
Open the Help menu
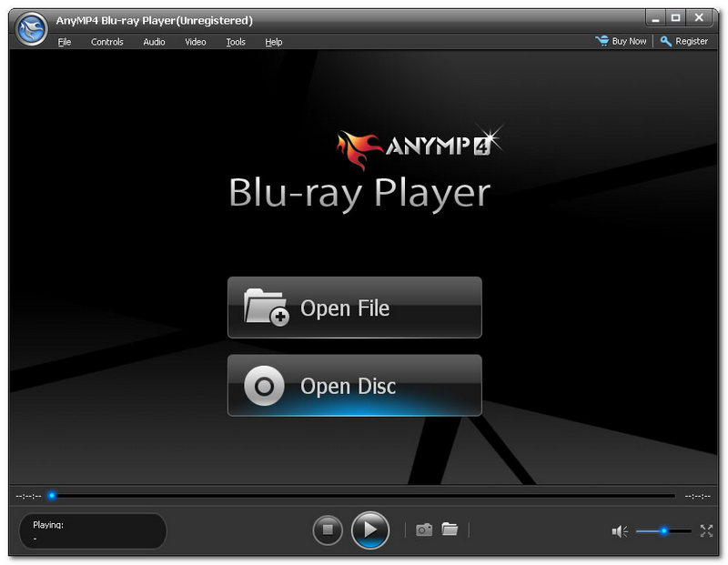click(x=274, y=42)
